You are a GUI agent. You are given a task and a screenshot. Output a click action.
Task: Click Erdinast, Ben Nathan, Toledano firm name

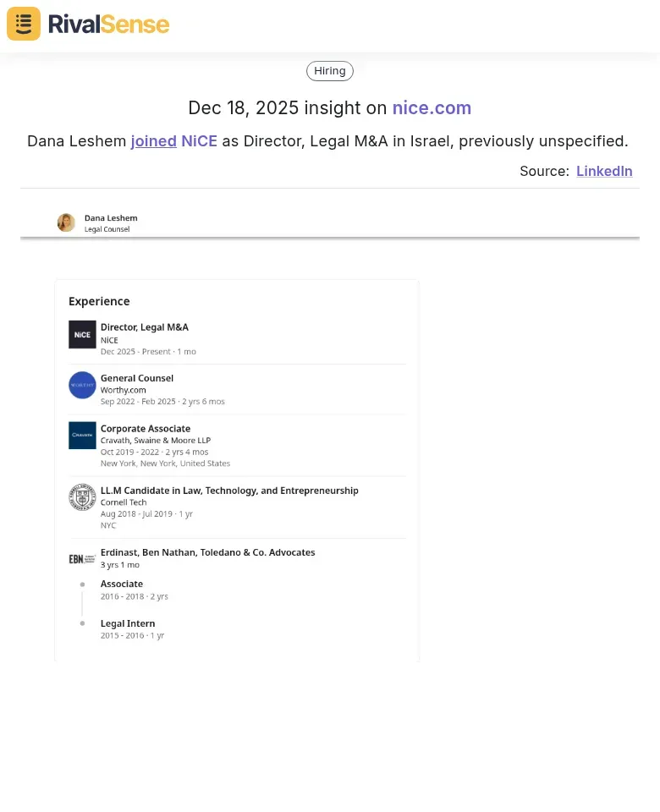point(207,552)
